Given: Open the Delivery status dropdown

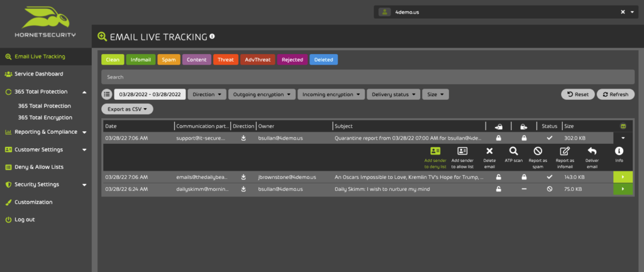Looking at the screenshot, I should tap(394, 94).
